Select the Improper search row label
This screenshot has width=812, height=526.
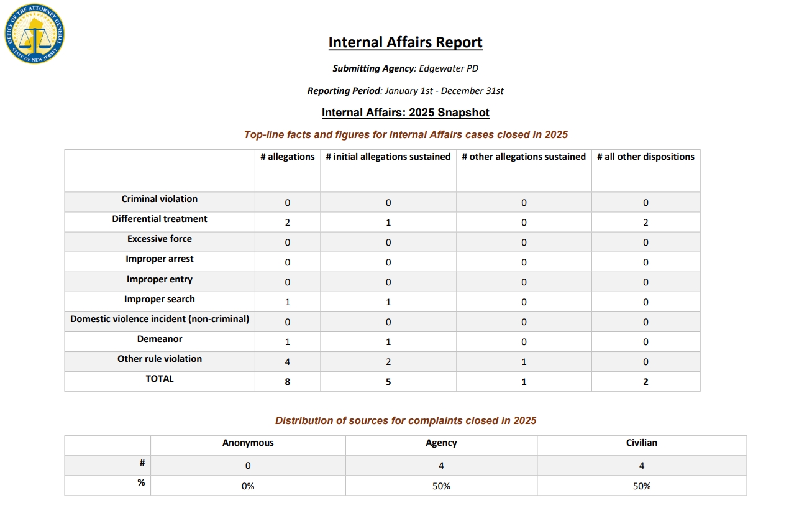(160, 299)
